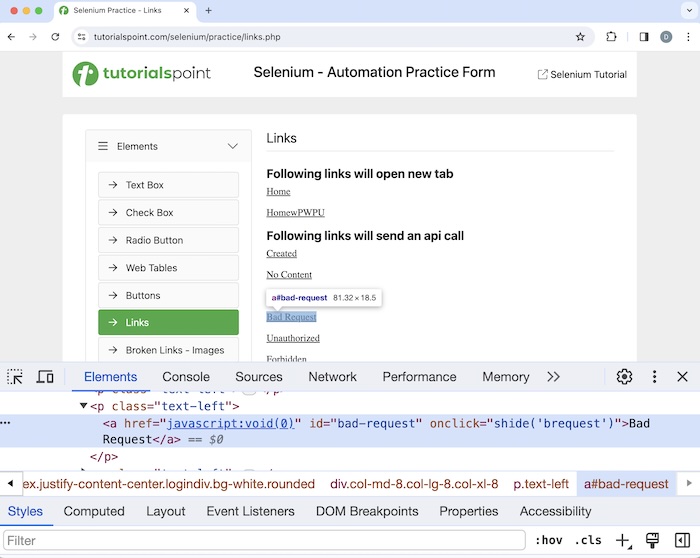Click the Unauthorized link
This screenshot has height=558, width=700.
tap(293, 338)
